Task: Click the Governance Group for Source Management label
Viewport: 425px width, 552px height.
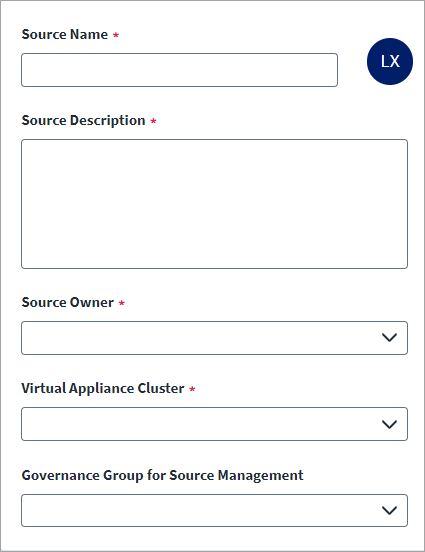Action: click(x=162, y=475)
